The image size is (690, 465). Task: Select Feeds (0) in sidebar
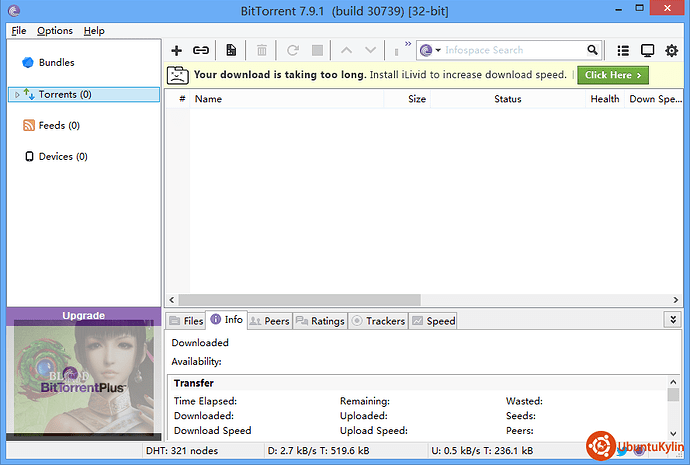(x=59, y=125)
